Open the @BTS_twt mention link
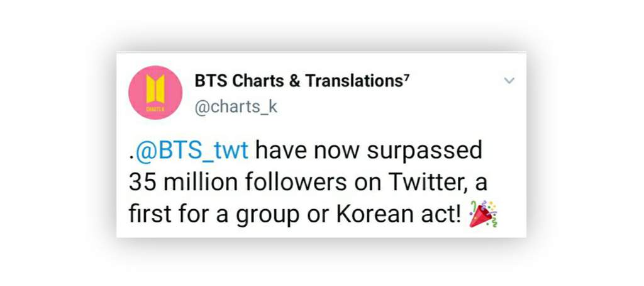The height and width of the screenshot is (286, 644). coord(191,151)
